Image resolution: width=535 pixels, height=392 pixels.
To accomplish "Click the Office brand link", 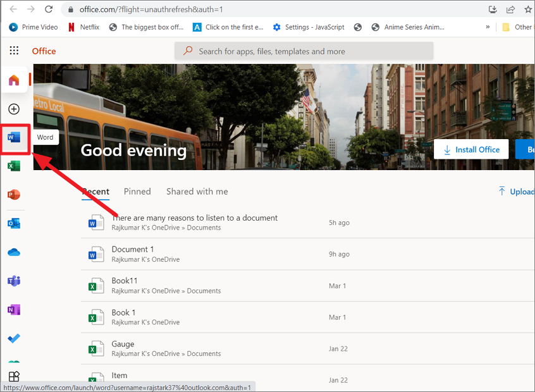I will click(44, 51).
